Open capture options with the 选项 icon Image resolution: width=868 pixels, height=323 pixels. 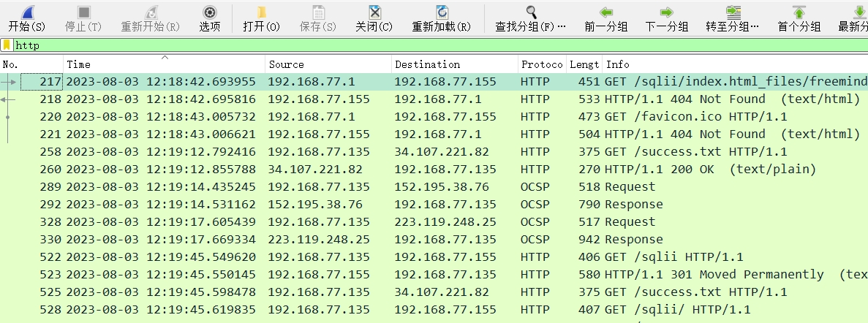(x=210, y=12)
